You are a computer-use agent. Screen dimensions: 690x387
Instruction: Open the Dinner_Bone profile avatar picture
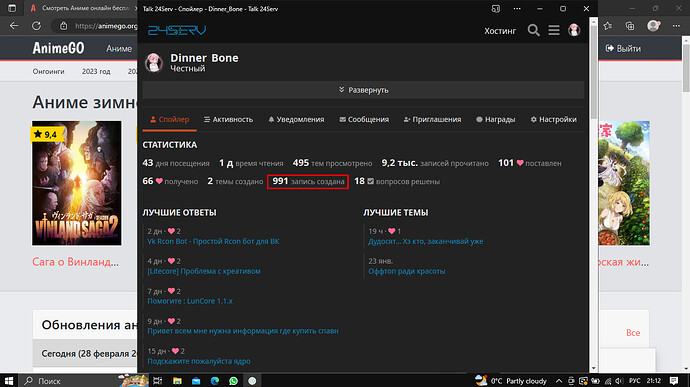point(154,63)
